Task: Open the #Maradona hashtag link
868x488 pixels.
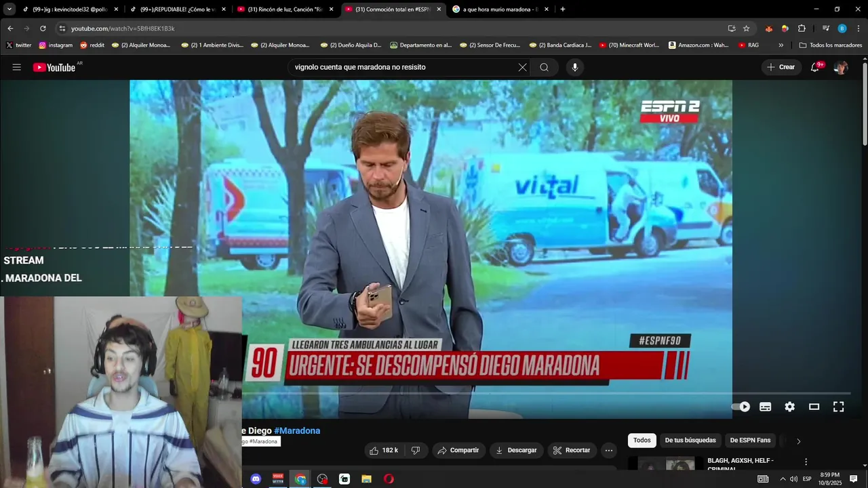Action: (297, 430)
